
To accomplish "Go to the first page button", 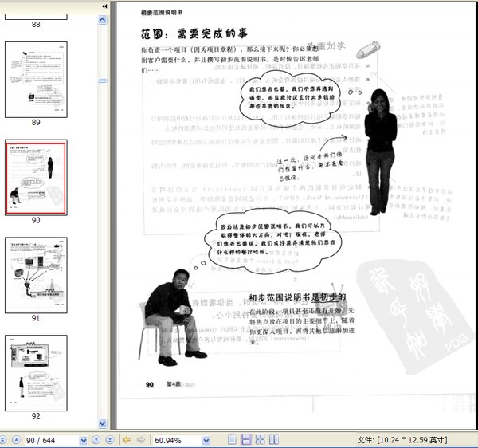I will (2, 440).
